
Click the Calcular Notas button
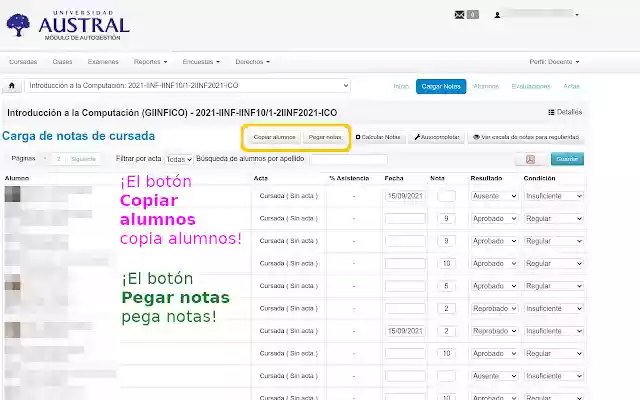tap(378, 137)
